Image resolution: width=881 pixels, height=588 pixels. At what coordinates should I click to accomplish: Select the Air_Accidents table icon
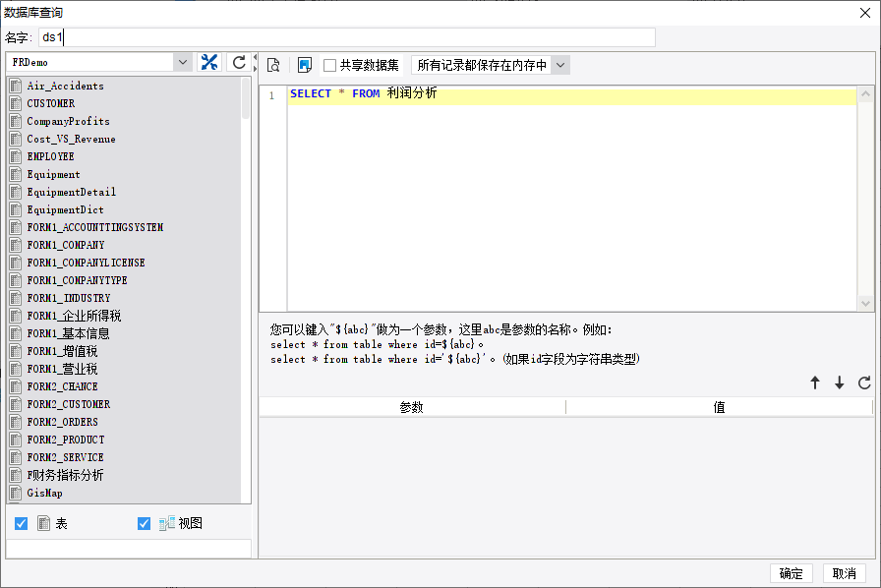[x=16, y=86]
